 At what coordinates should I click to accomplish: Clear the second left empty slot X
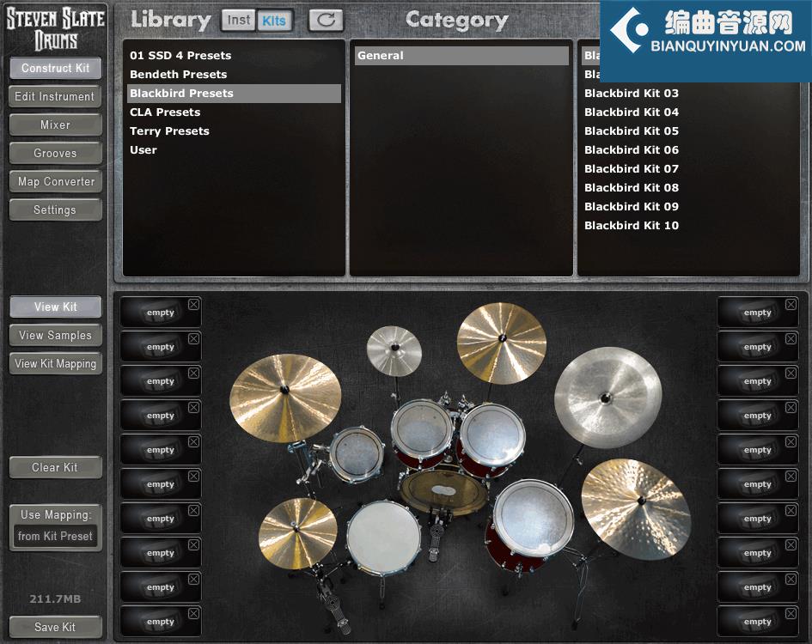click(193, 338)
